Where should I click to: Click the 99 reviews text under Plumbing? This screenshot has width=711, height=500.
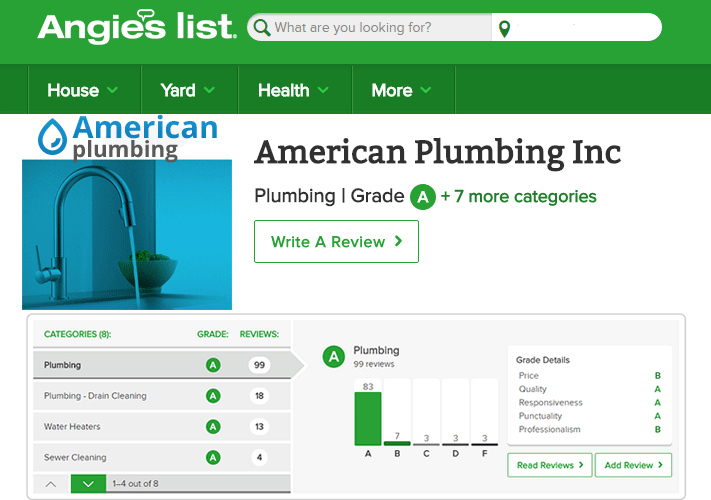pos(374,364)
